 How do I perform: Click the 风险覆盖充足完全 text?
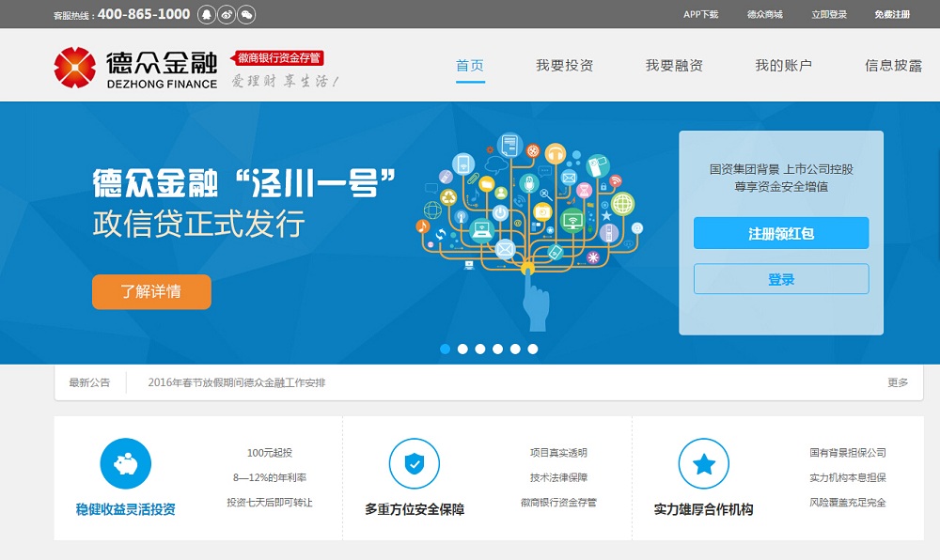848,503
